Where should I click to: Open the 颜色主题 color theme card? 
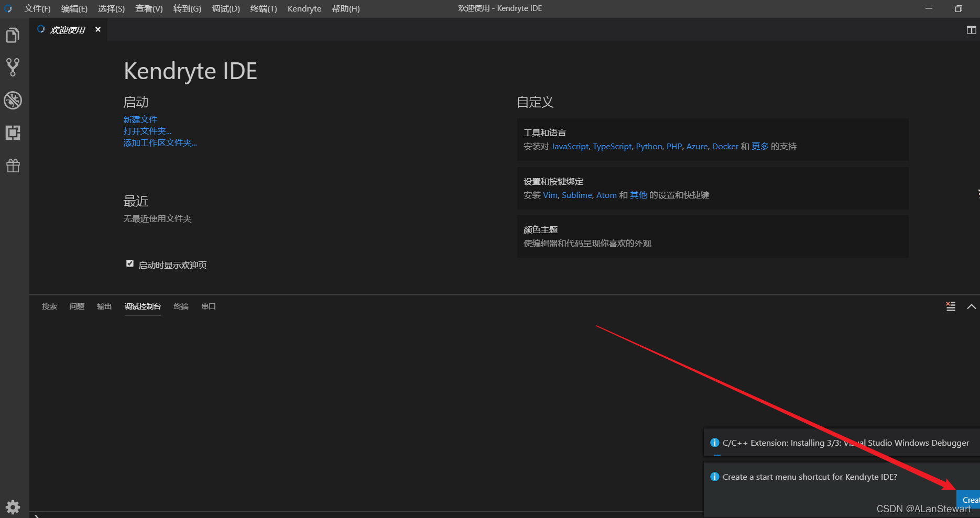[x=713, y=236]
